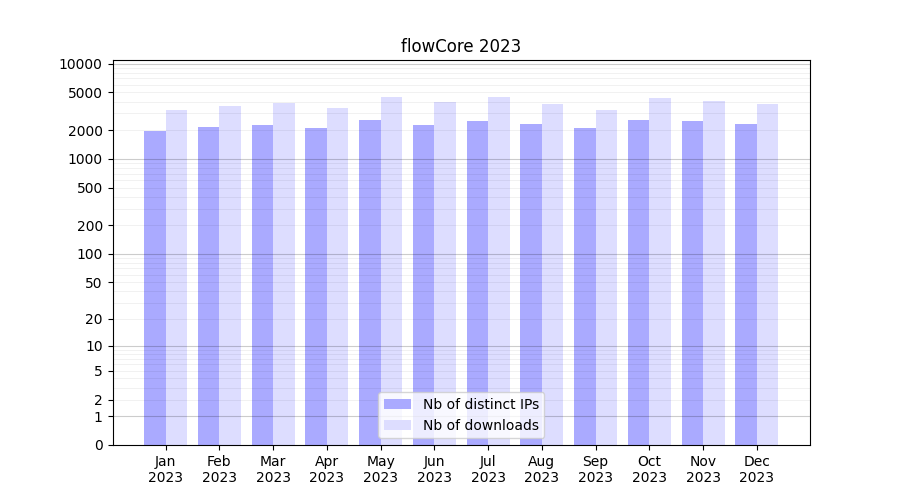Click the Aug 2023 x-axis label
This screenshot has height=500, width=900.
pos(541,469)
